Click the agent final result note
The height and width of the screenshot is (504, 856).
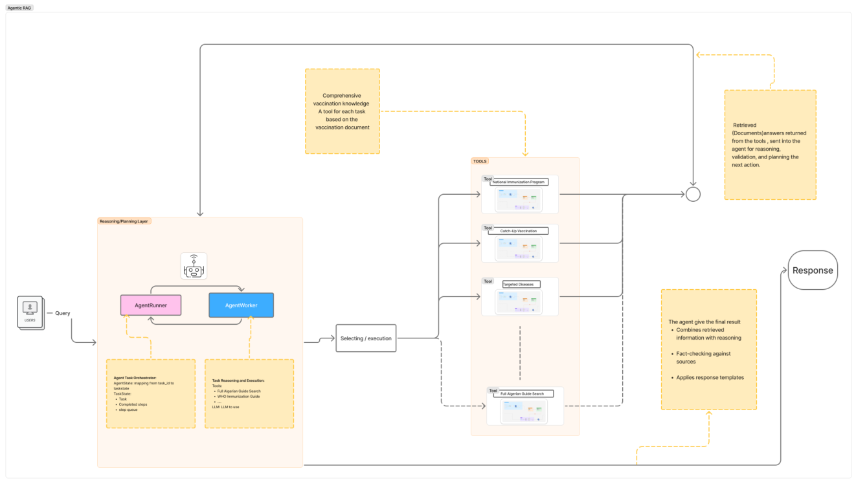click(708, 349)
